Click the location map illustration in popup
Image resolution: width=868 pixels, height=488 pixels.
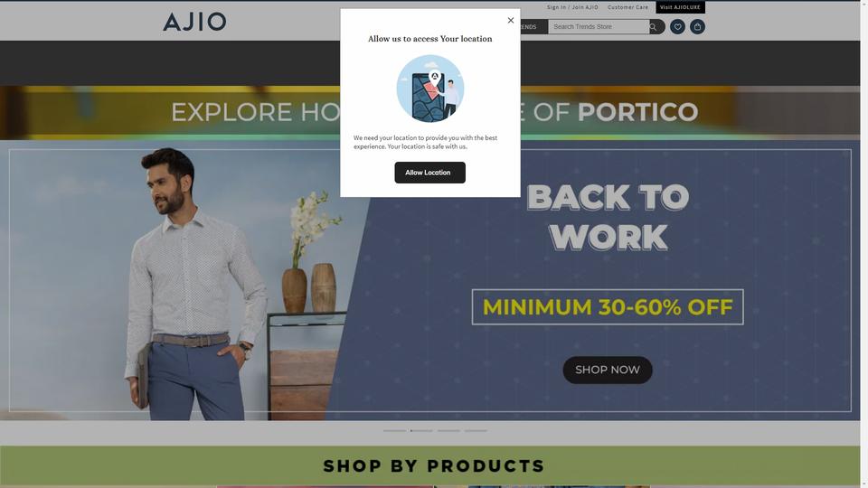pos(430,89)
